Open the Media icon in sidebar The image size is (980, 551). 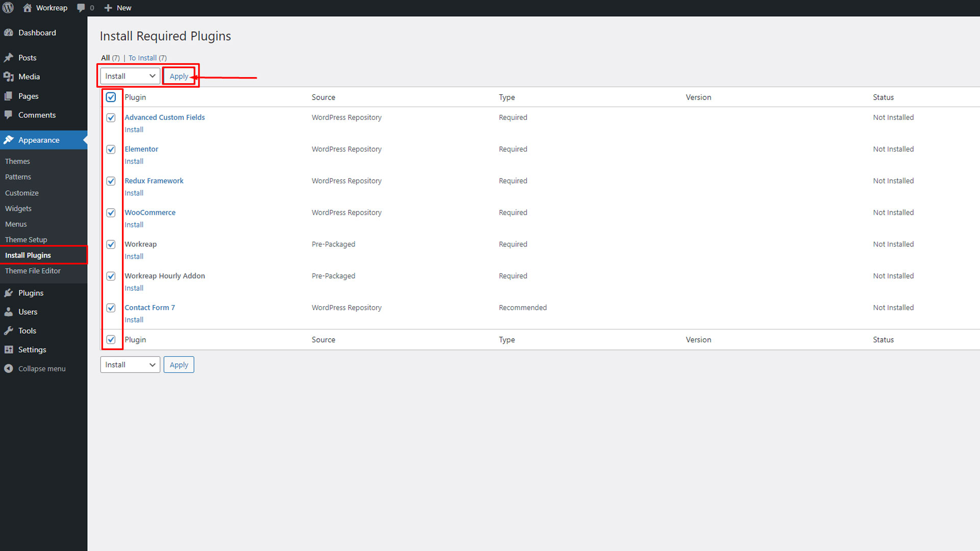tap(9, 77)
